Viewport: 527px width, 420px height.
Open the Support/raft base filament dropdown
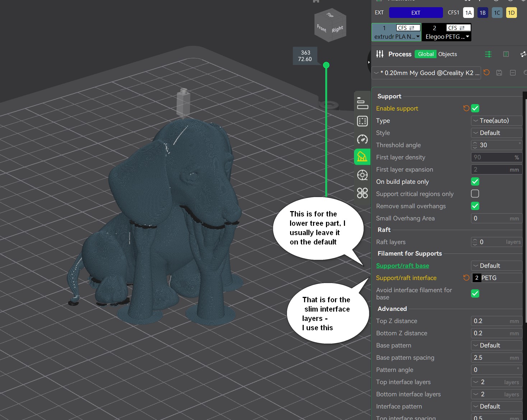(x=496, y=266)
